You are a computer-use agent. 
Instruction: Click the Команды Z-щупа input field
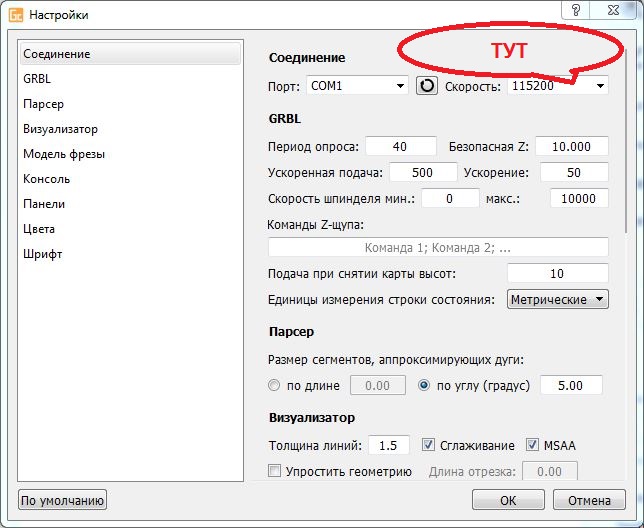(x=438, y=248)
